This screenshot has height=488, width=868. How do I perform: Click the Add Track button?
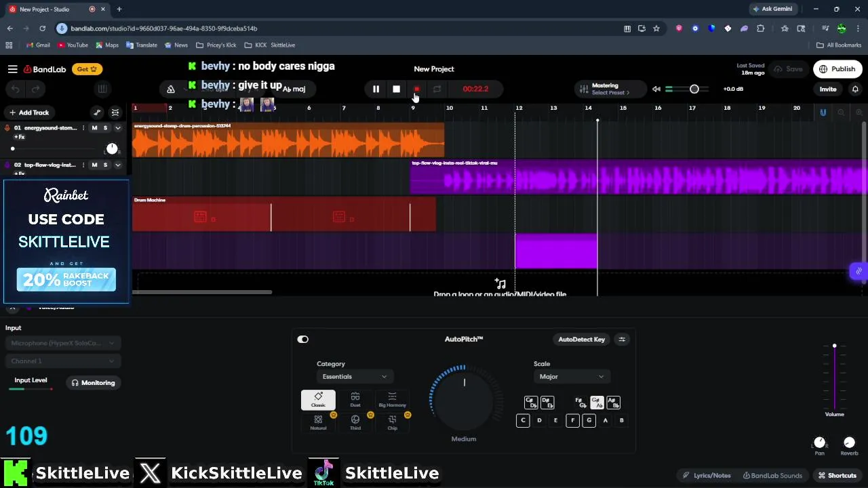28,113
